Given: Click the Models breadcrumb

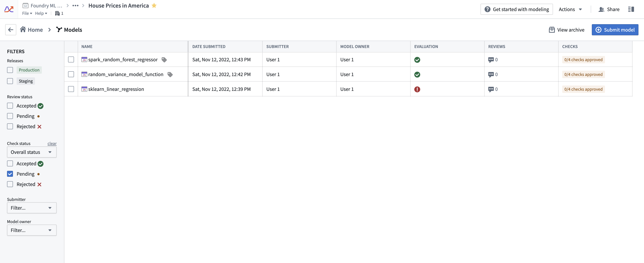Looking at the screenshot, I should (69, 30).
